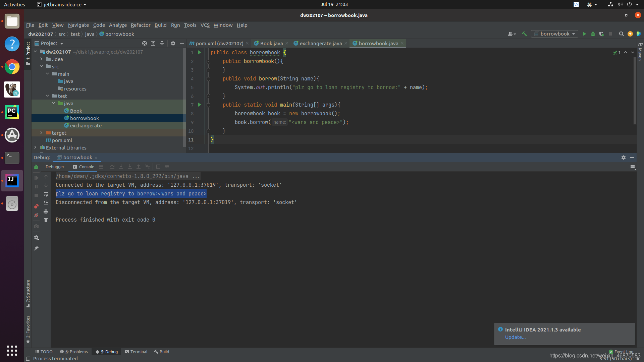Open the Event Log button

click(x=621, y=352)
